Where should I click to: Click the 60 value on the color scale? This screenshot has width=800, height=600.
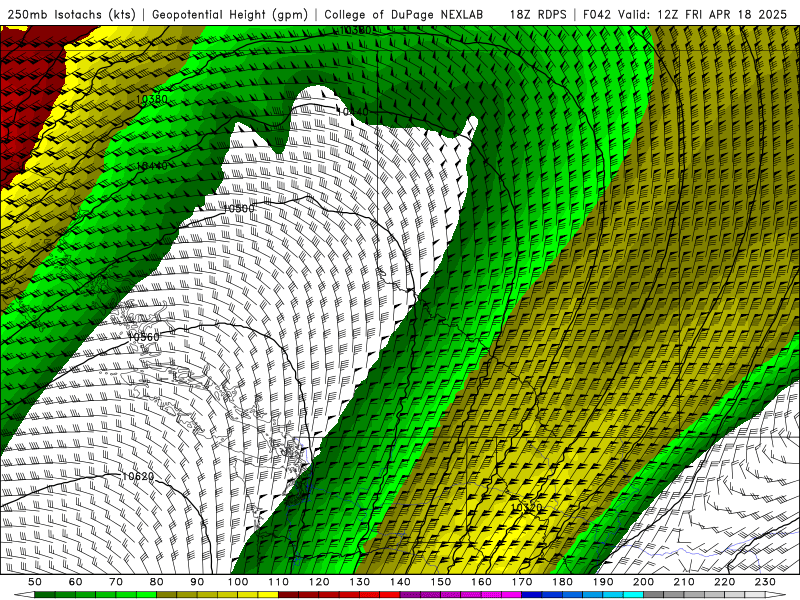coord(76,582)
